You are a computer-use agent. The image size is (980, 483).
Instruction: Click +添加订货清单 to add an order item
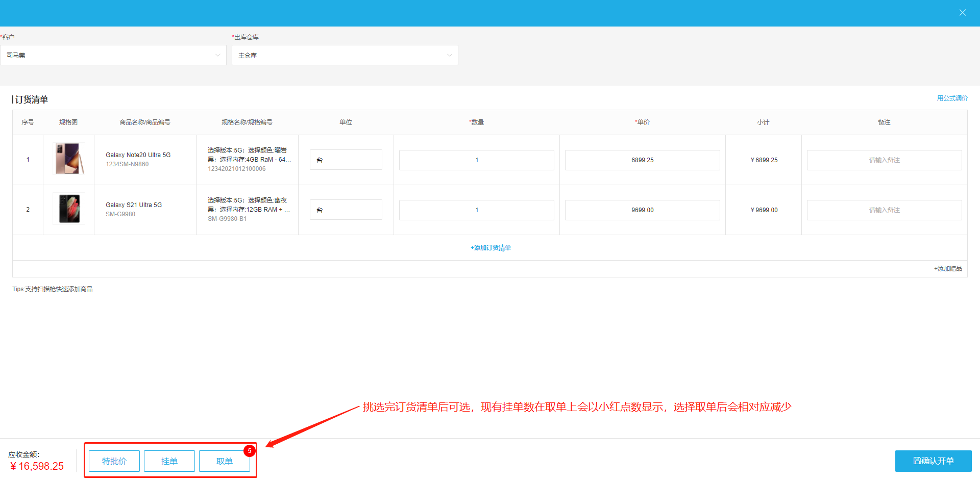click(x=490, y=247)
